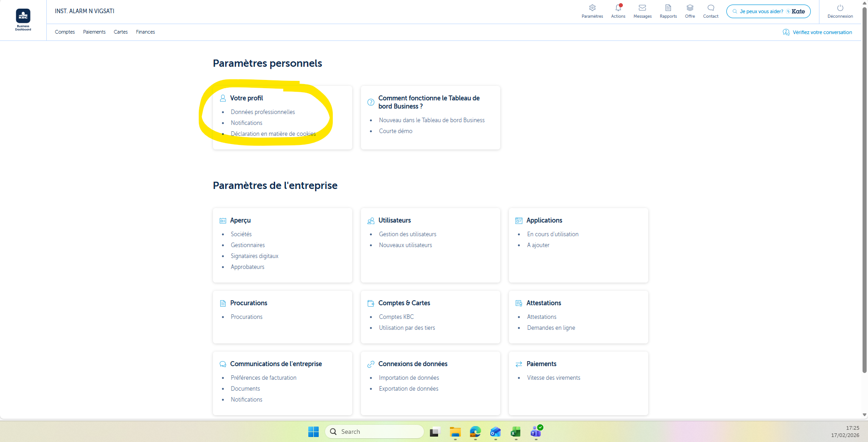Image resolution: width=868 pixels, height=442 pixels.
Task: Open the Actions bell icon
Action: (618, 8)
